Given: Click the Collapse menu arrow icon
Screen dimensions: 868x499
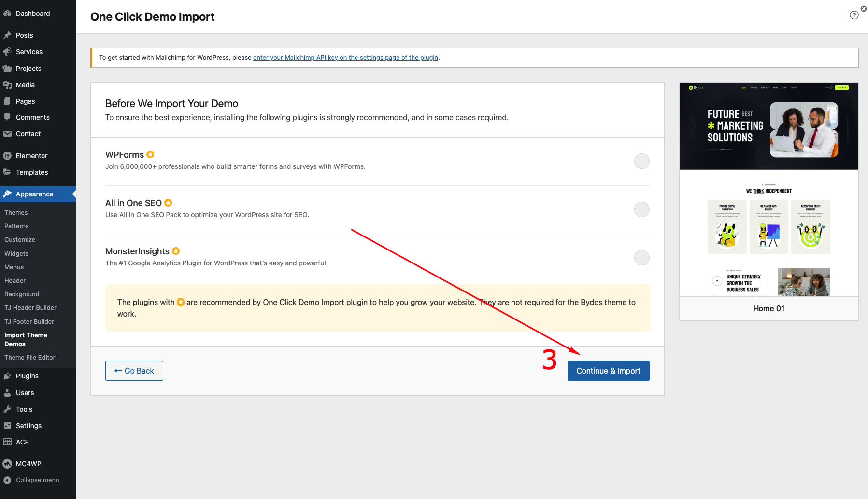Looking at the screenshot, I should [7, 480].
